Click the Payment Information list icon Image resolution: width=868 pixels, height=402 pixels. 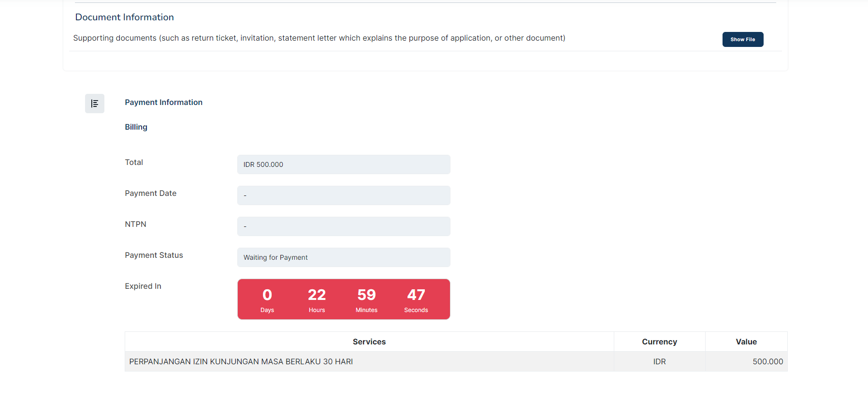coord(95,104)
